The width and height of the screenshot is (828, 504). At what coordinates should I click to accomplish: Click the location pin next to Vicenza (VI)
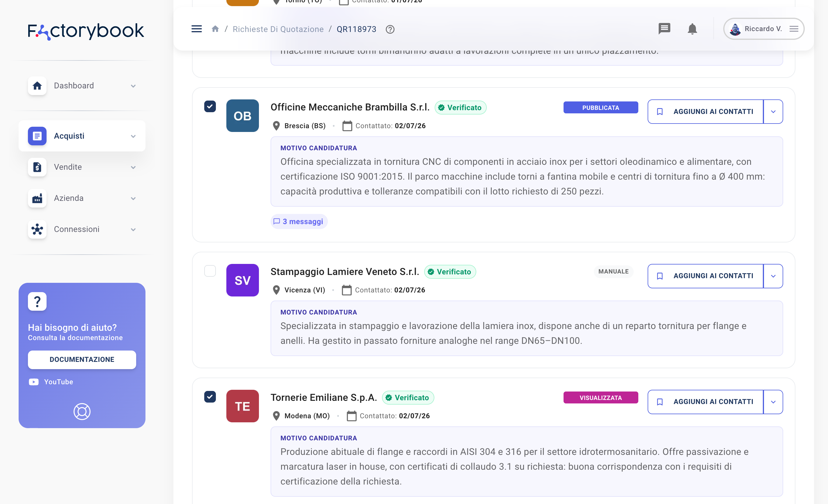pyautogui.click(x=276, y=290)
